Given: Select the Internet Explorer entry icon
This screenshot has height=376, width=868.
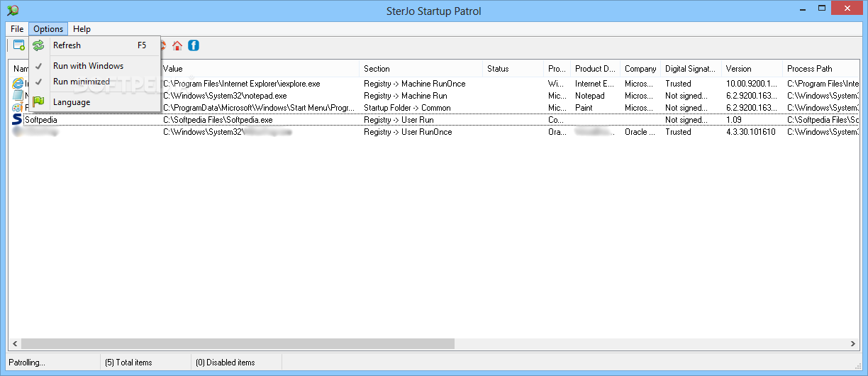Looking at the screenshot, I should point(18,84).
